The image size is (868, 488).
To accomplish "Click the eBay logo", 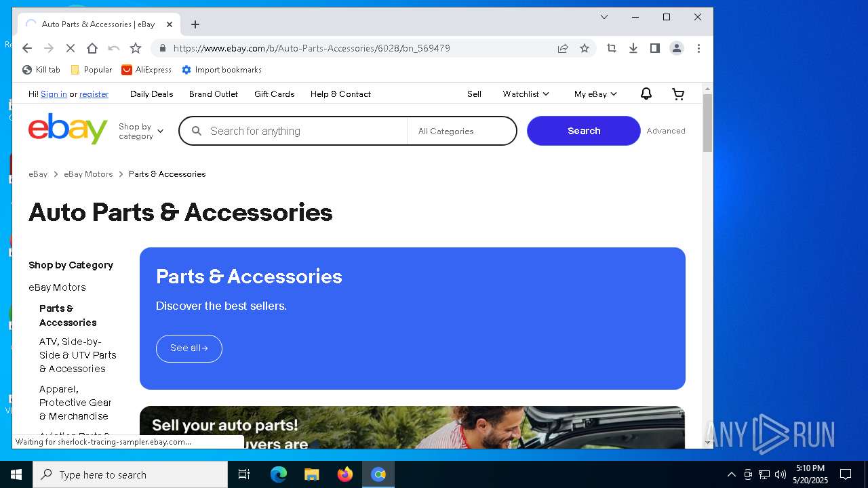I will tap(68, 129).
